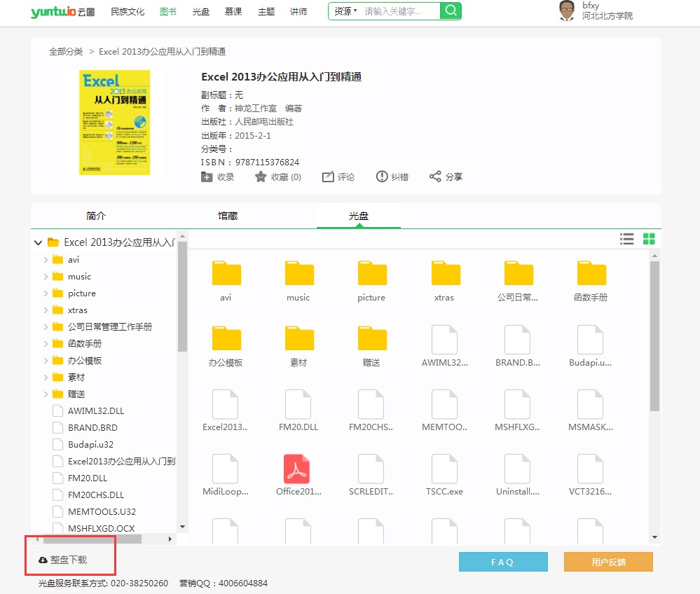Click the 整盘下载 download link
Image resolution: width=700 pixels, height=594 pixels.
pyautogui.click(x=68, y=560)
